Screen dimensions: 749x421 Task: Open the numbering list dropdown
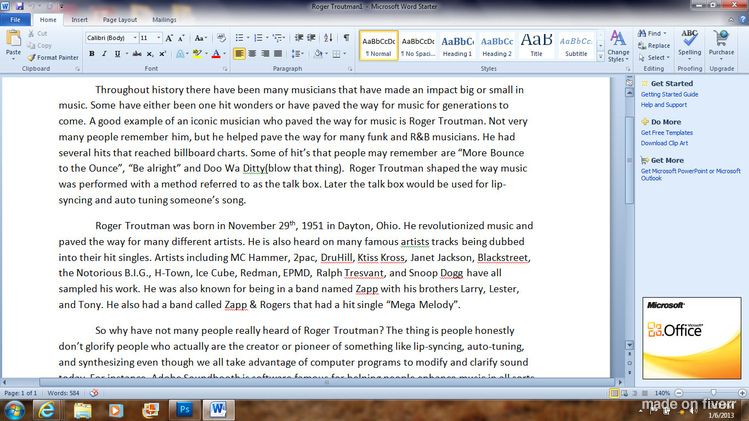(x=267, y=38)
